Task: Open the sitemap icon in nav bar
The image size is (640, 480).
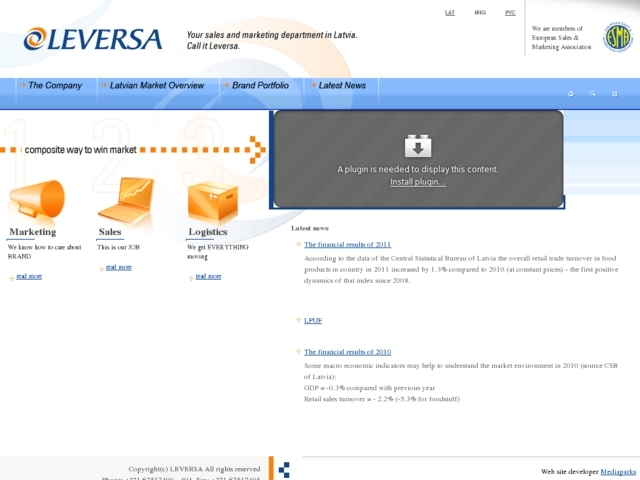Action: pyautogui.click(x=615, y=94)
